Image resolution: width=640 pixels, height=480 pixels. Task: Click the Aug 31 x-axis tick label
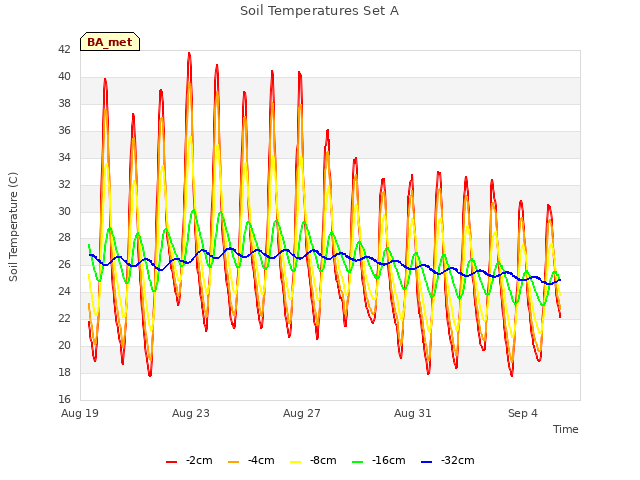click(413, 413)
